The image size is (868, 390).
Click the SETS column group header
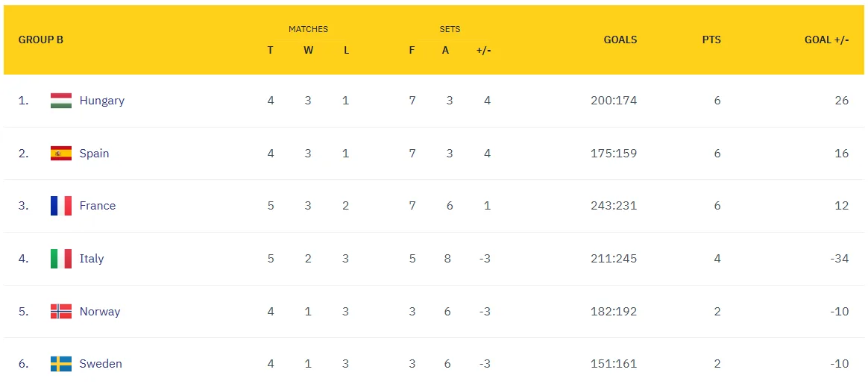(x=450, y=29)
